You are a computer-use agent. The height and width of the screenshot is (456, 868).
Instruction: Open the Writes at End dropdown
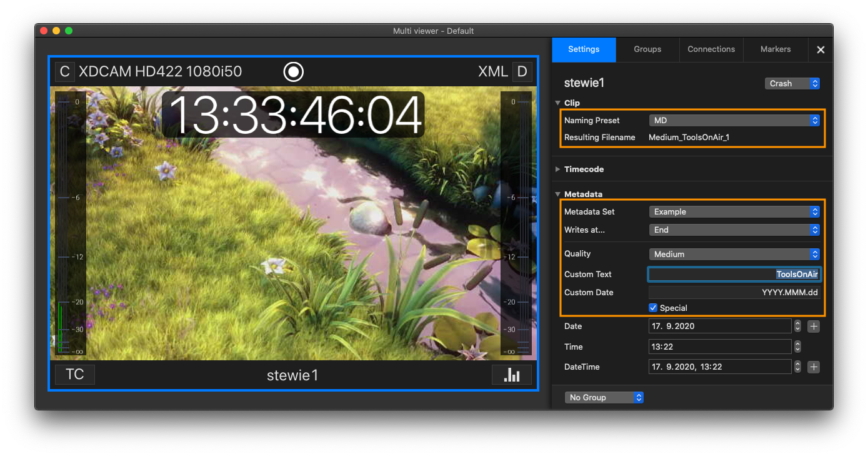[734, 230]
